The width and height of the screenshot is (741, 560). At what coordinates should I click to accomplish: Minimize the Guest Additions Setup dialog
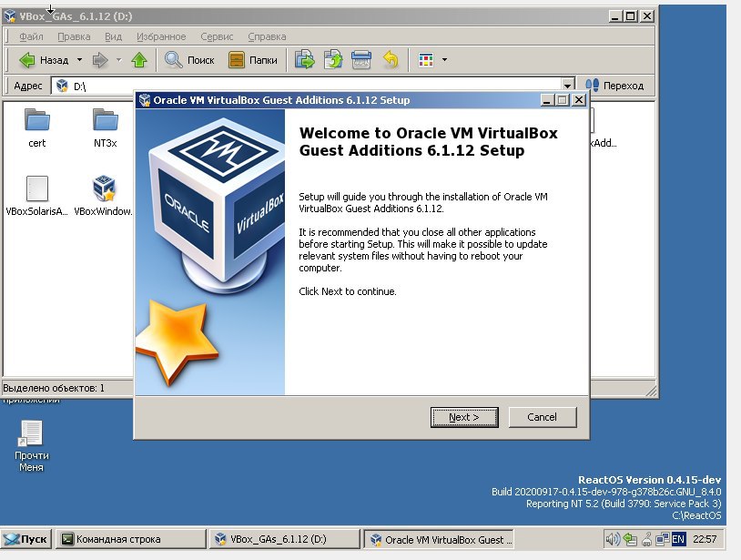click(547, 100)
